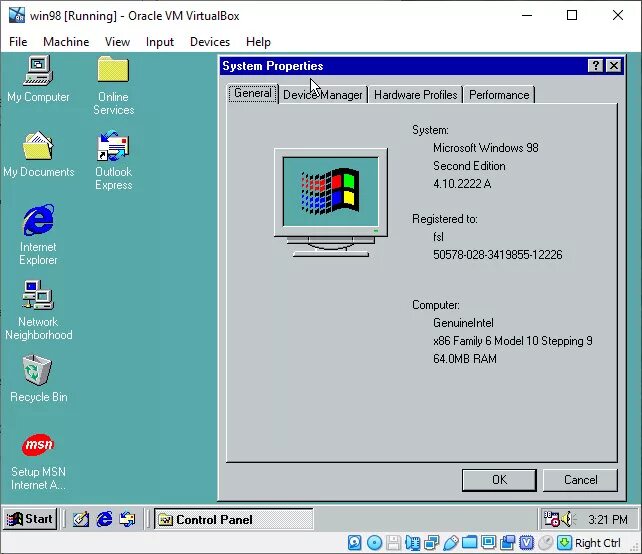Viewport: 642px width, 554px height.
Task: Launch Outlook Express from quick launch bar
Action: coord(127,519)
